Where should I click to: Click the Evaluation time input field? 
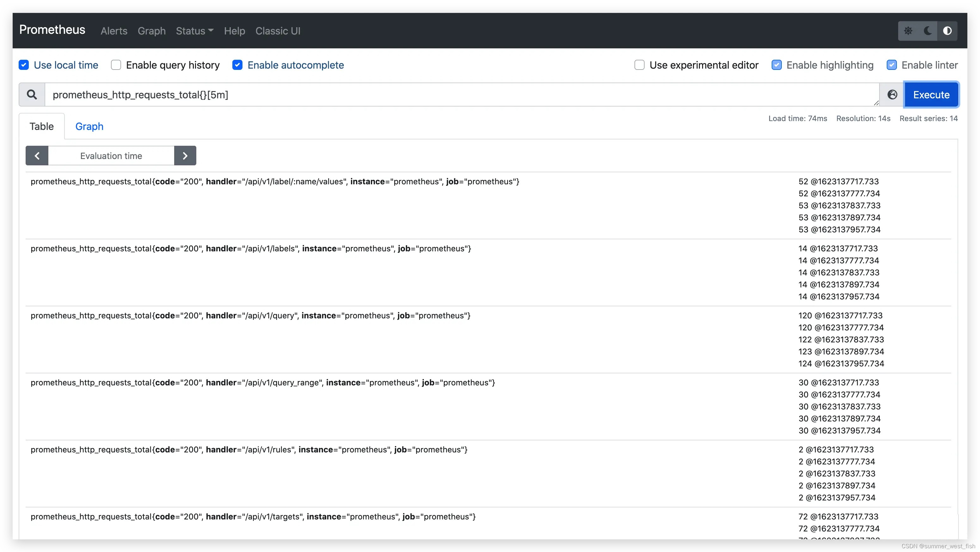click(111, 156)
